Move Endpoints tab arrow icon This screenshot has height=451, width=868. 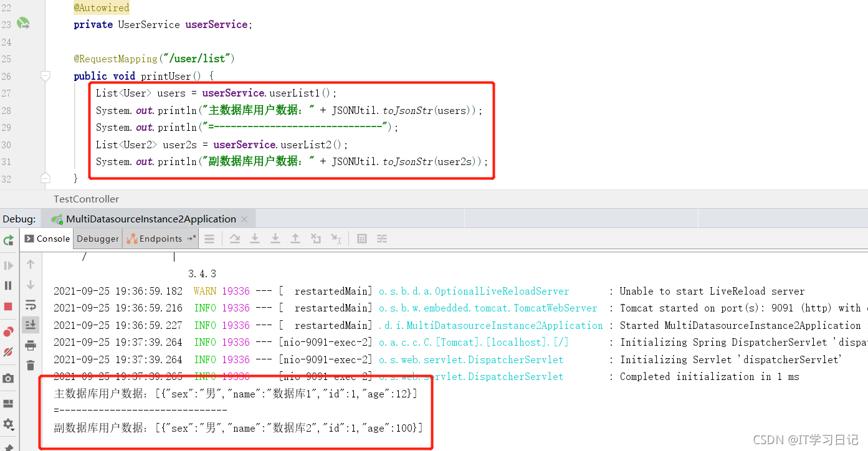click(191, 239)
